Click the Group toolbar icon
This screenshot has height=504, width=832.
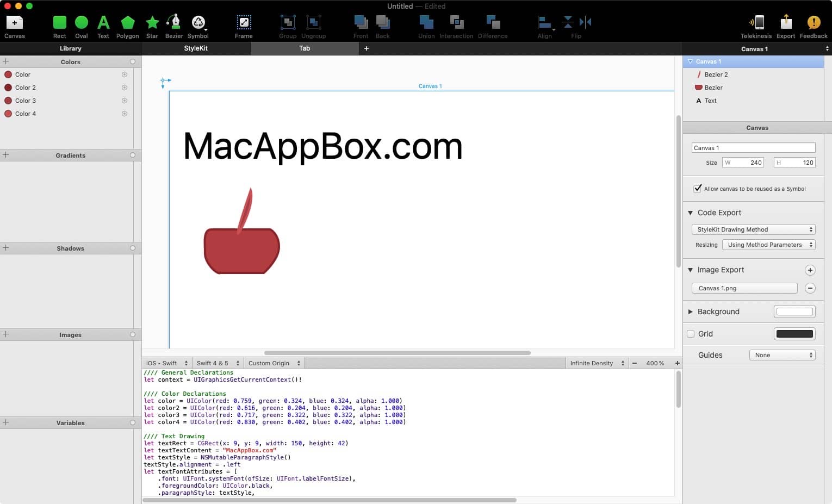pyautogui.click(x=288, y=22)
